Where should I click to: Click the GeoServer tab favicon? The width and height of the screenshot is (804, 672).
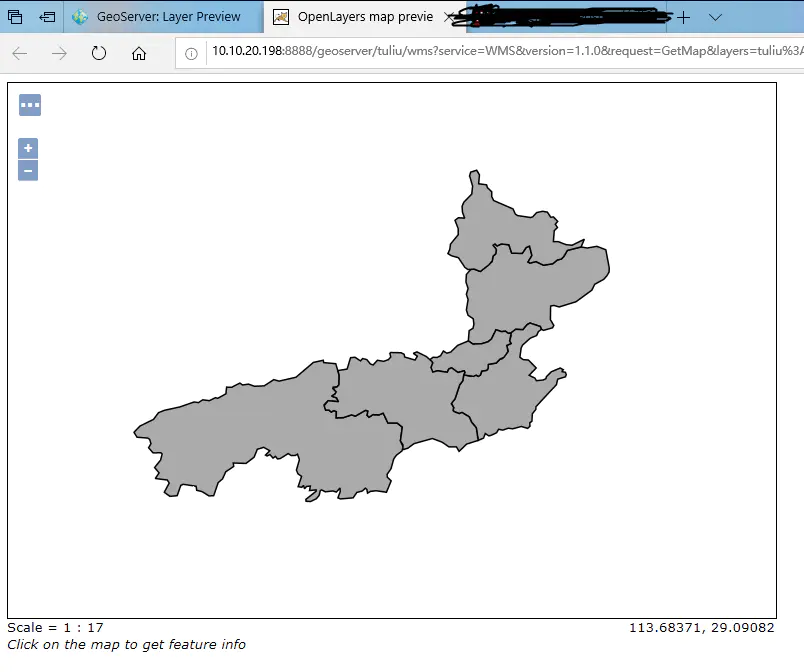click(80, 17)
